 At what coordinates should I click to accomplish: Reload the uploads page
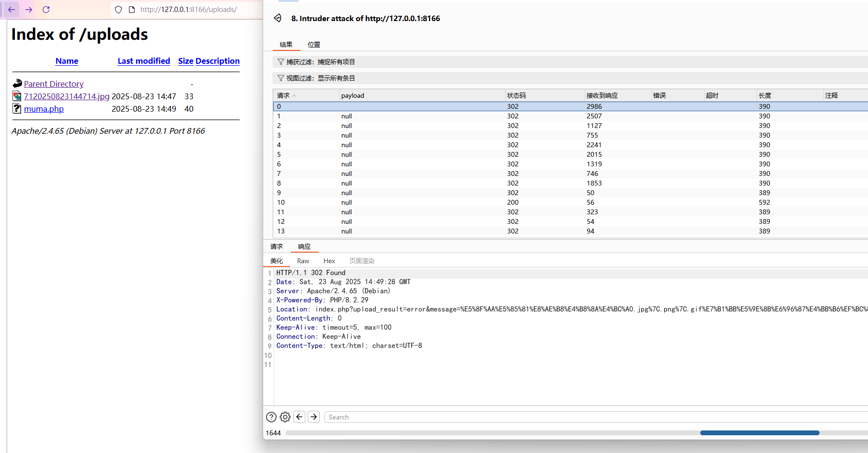pyautogui.click(x=46, y=10)
